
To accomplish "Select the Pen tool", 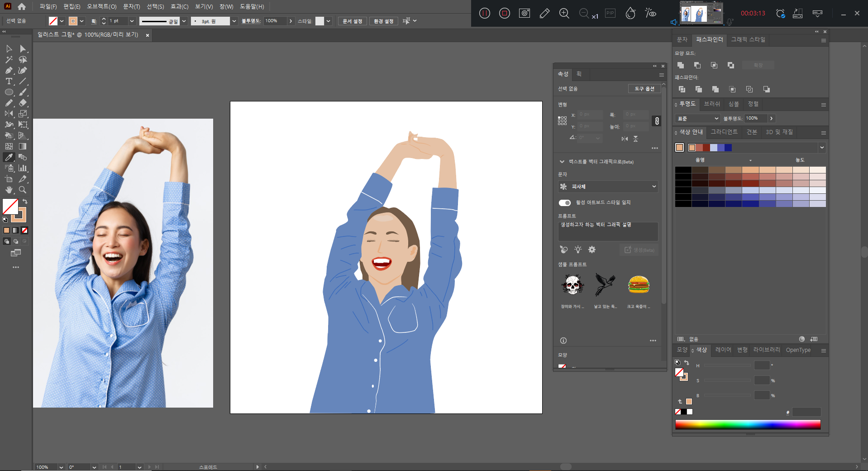I will [9, 71].
